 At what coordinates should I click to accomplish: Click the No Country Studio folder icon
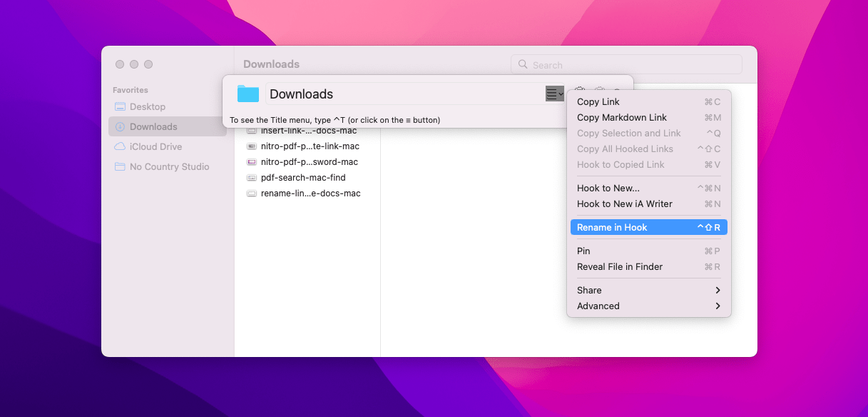coord(119,166)
